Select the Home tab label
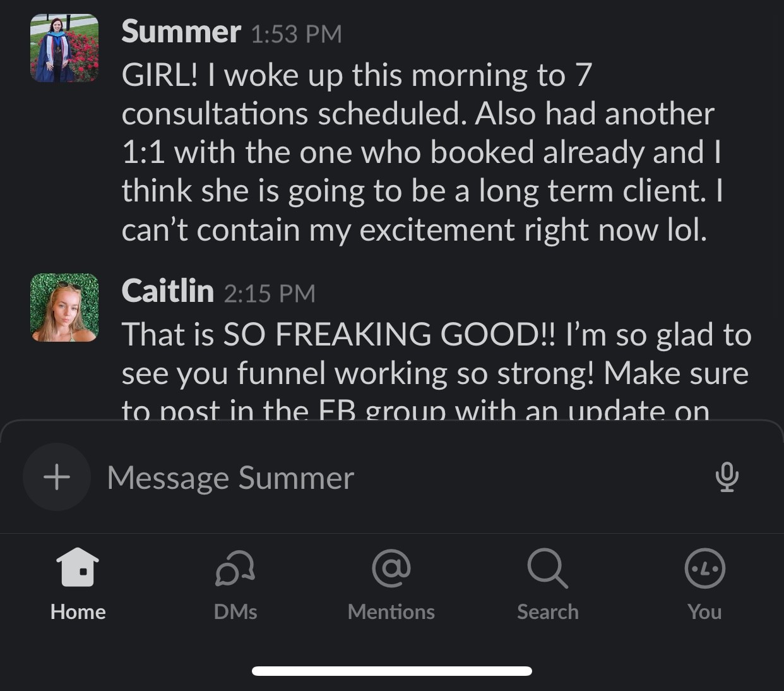784x691 pixels. click(78, 611)
